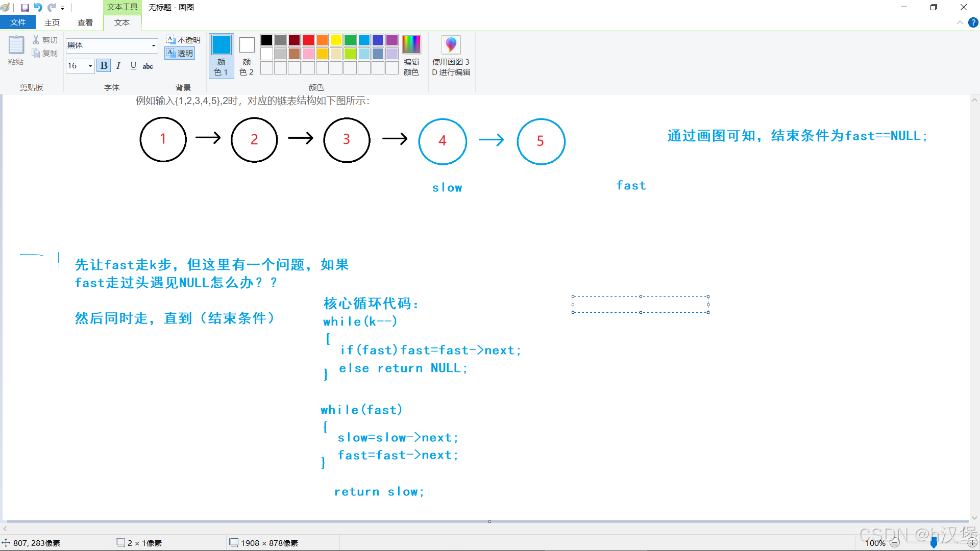Screen dimensions: 980x551
Task: Click the 文本工具 contextual tab header
Action: tap(122, 7)
